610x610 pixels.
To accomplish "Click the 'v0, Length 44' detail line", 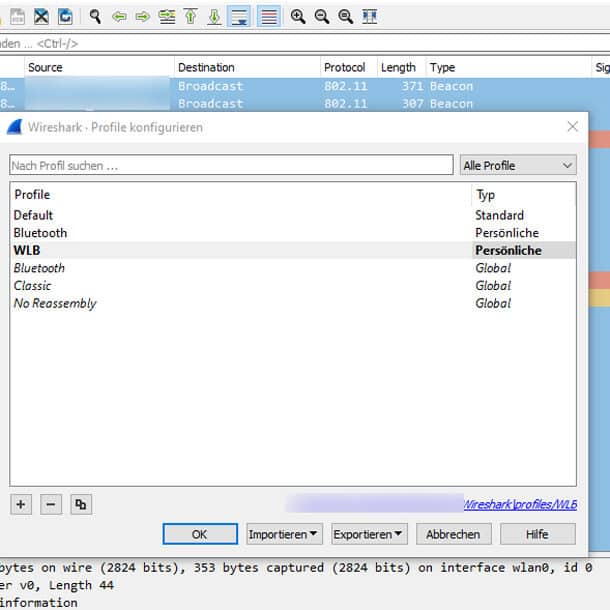I will pyautogui.click(x=57, y=585).
